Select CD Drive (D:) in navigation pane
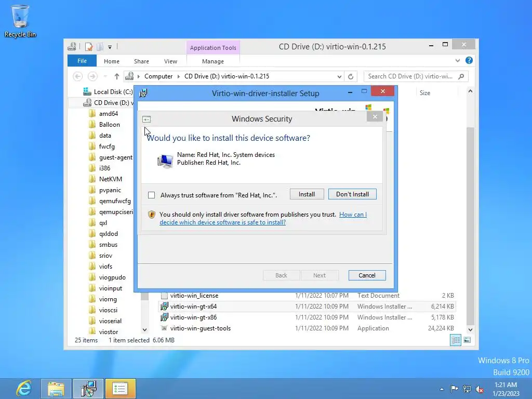The height and width of the screenshot is (399, 532). coord(109,102)
